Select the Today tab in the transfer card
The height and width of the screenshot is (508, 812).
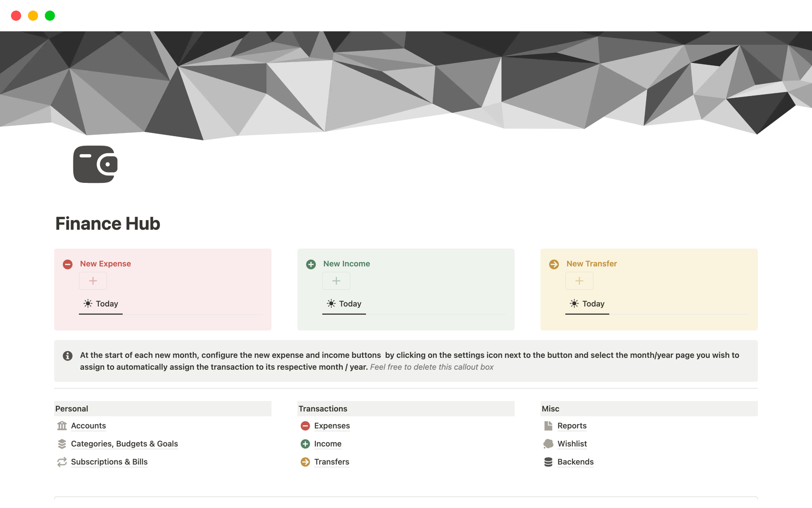[x=587, y=304]
